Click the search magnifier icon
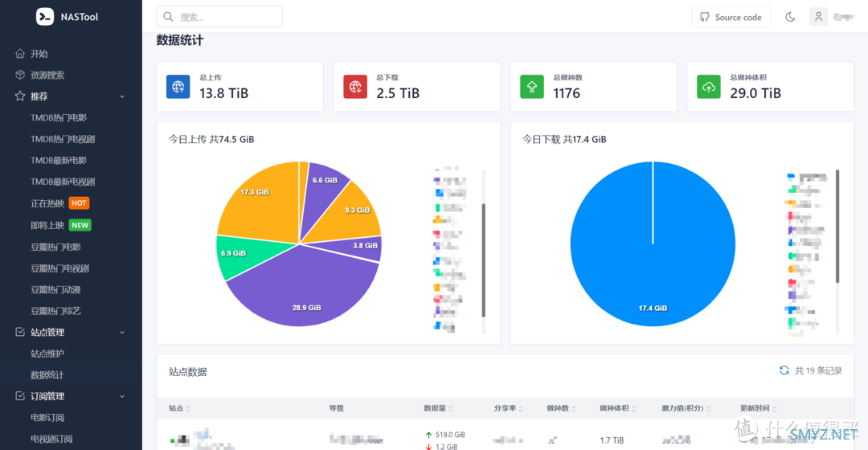The image size is (868, 450). pyautogui.click(x=169, y=17)
